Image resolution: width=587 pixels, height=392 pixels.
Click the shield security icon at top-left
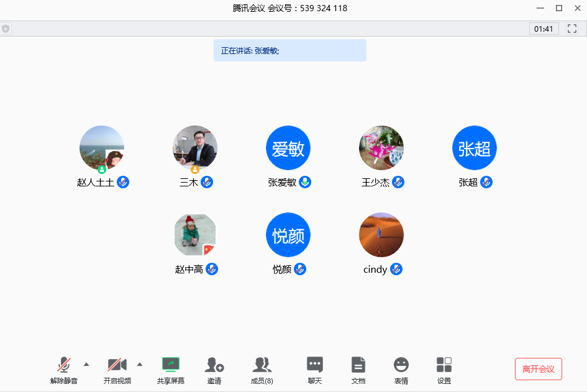click(x=6, y=29)
